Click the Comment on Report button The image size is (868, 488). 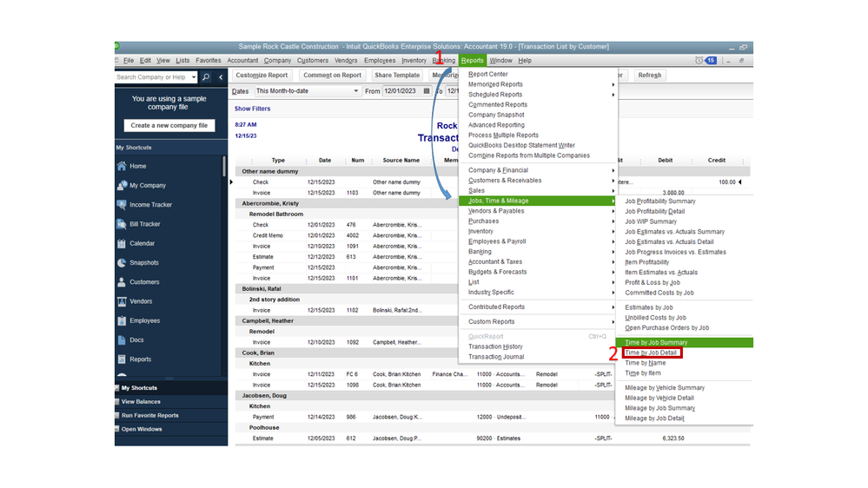[x=332, y=76]
